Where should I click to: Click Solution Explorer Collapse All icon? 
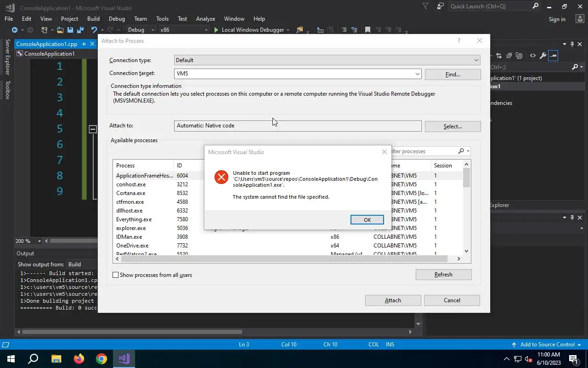[x=509, y=56]
